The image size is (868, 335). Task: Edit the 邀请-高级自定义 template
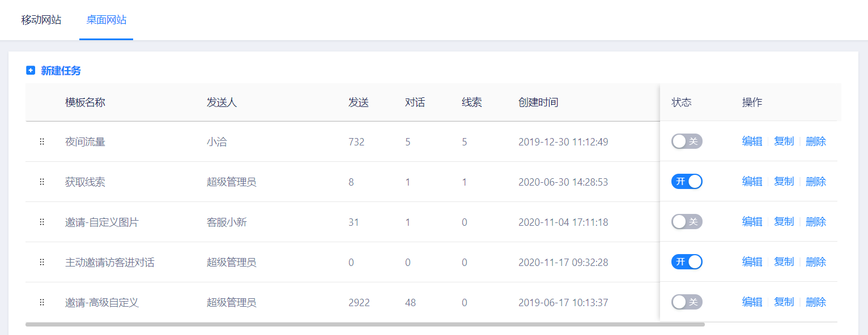click(x=752, y=302)
